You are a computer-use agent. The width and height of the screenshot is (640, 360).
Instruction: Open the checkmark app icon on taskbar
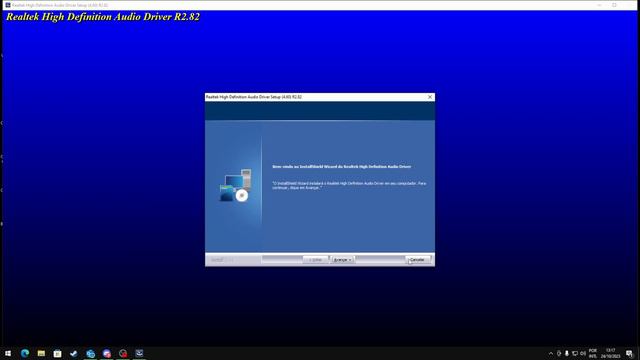click(x=74, y=353)
